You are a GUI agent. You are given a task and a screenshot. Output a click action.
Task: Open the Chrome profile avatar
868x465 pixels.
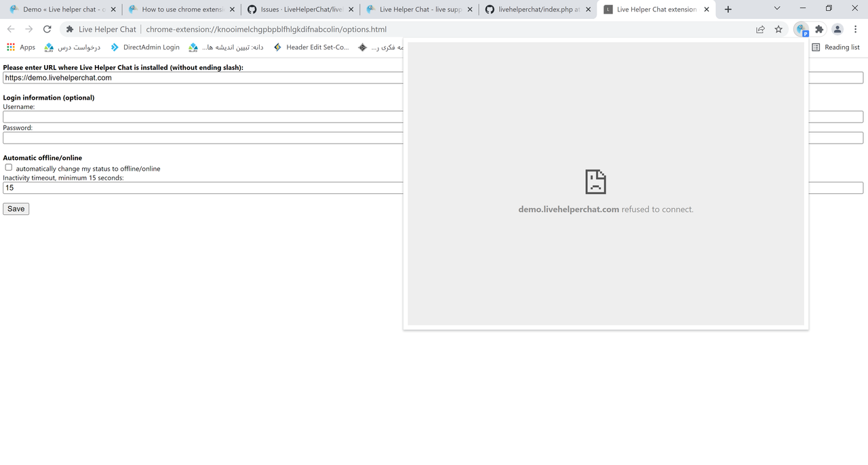click(837, 29)
